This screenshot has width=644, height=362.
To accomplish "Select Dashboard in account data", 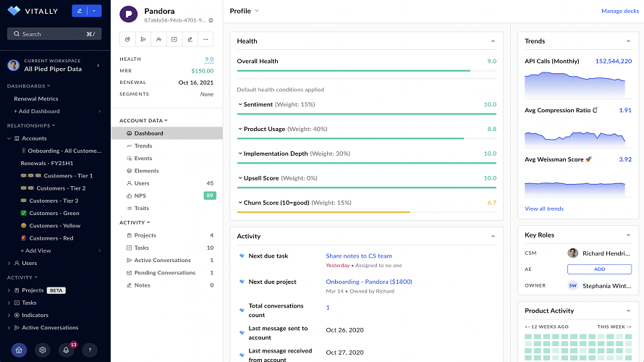I will pos(167,133).
